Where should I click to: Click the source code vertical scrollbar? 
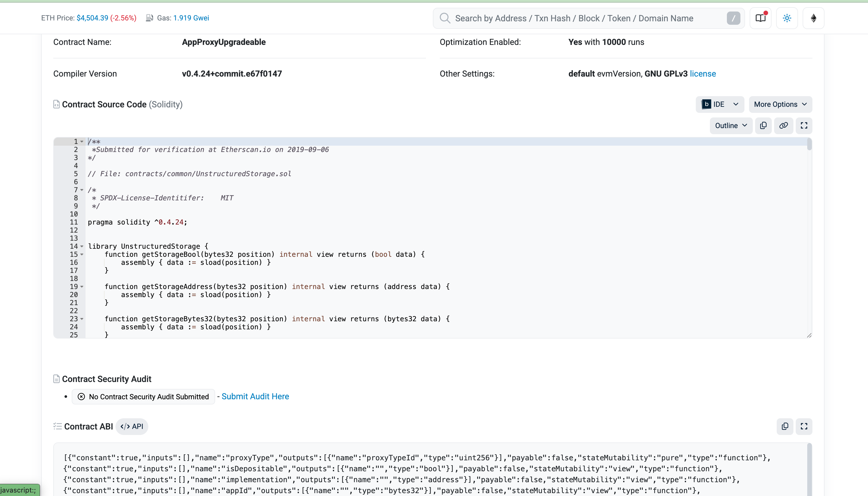click(x=809, y=145)
